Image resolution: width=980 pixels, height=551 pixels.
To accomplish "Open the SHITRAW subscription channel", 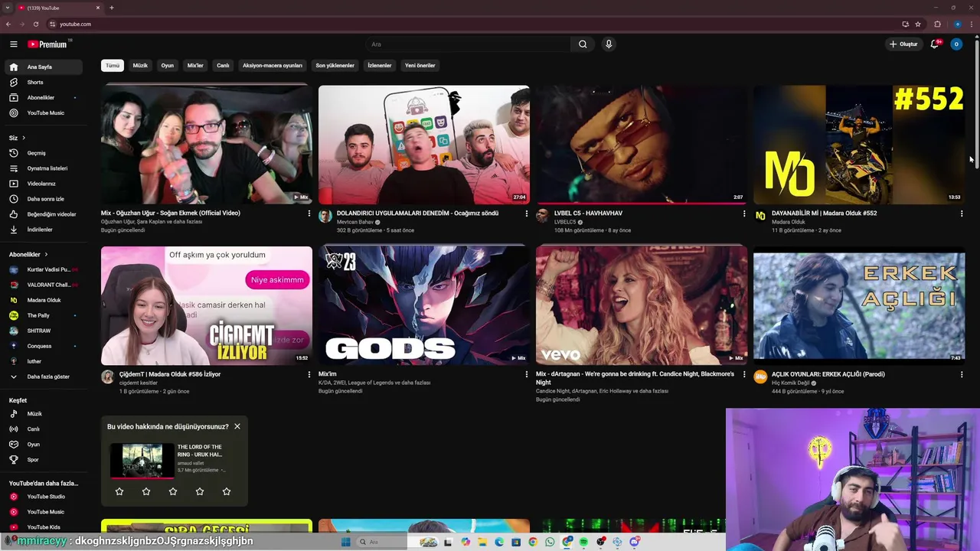I will 43,331.
